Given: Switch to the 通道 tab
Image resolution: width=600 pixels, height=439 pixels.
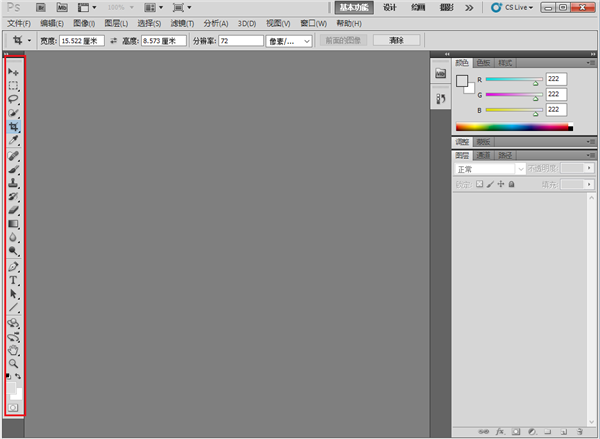Looking at the screenshot, I should tap(483, 156).
